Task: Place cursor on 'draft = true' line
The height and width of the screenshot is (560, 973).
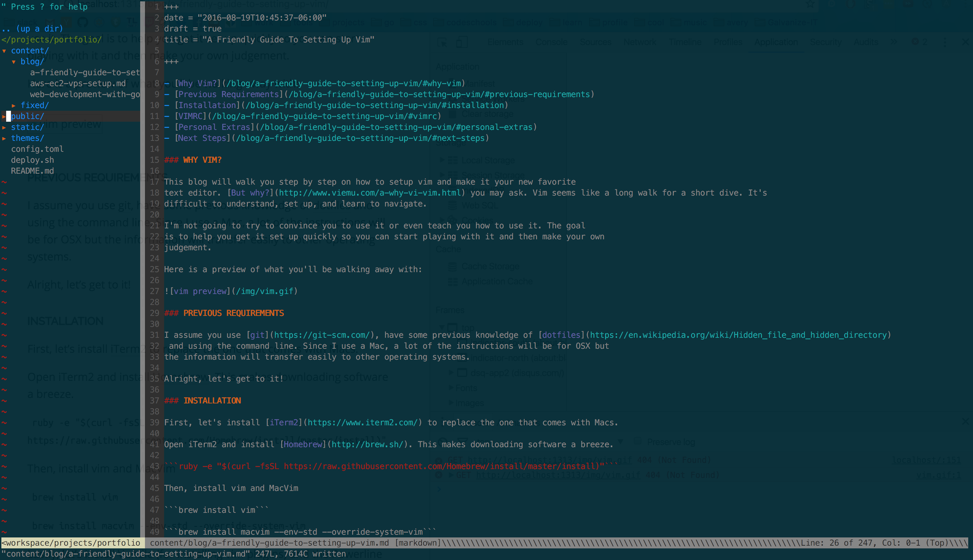Action: pos(193,29)
